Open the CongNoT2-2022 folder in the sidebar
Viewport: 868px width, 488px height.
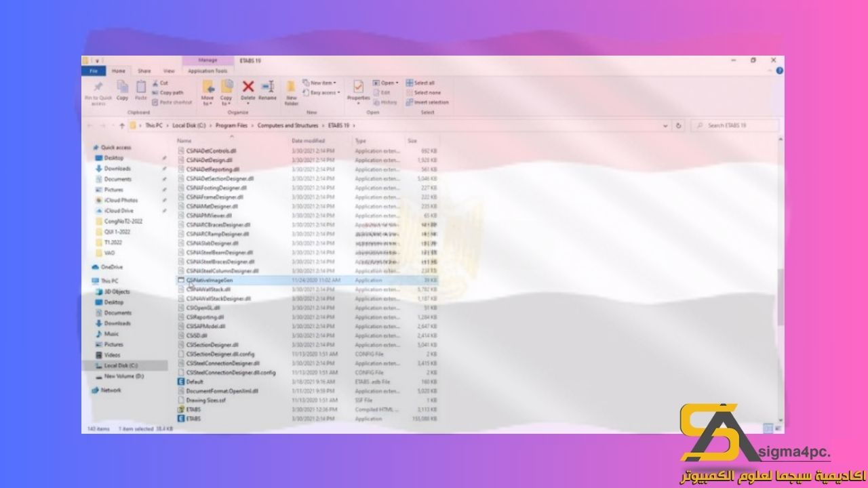[x=123, y=221]
